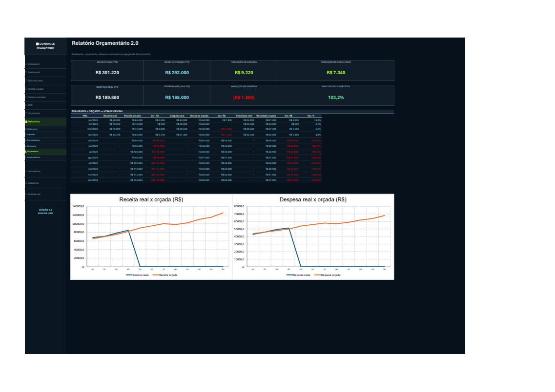Select the Receita real x orçada chart title
The width and height of the screenshot is (555, 392).
[x=151, y=200]
